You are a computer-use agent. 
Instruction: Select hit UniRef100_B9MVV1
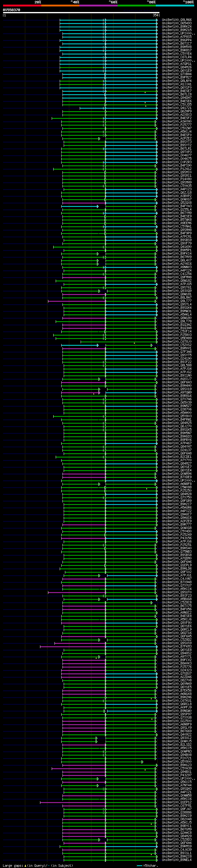point(177,349)
